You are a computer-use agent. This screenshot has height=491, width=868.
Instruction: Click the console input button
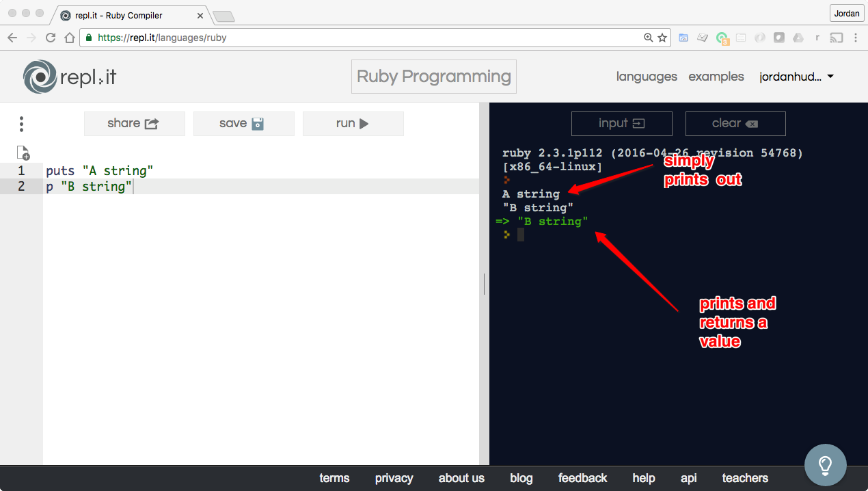(x=621, y=124)
